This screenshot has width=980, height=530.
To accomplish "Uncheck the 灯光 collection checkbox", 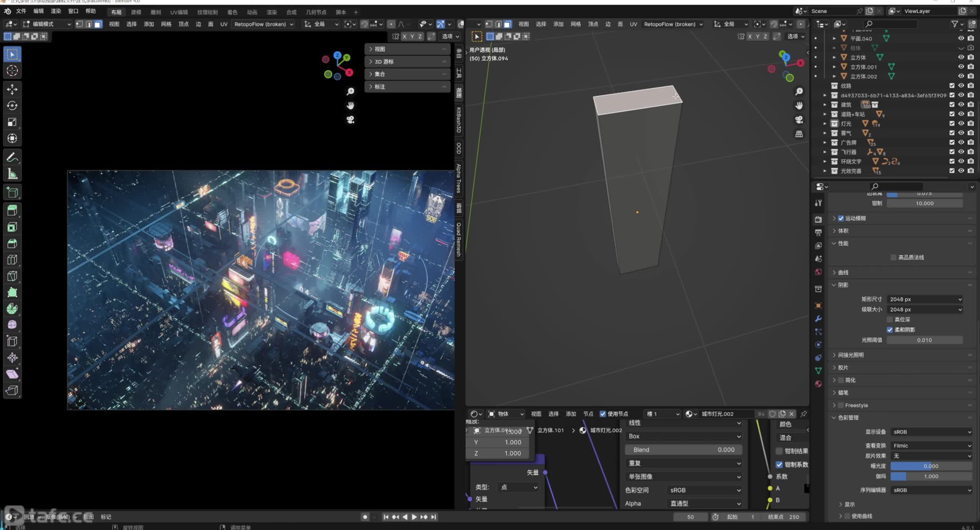I will pyautogui.click(x=952, y=123).
